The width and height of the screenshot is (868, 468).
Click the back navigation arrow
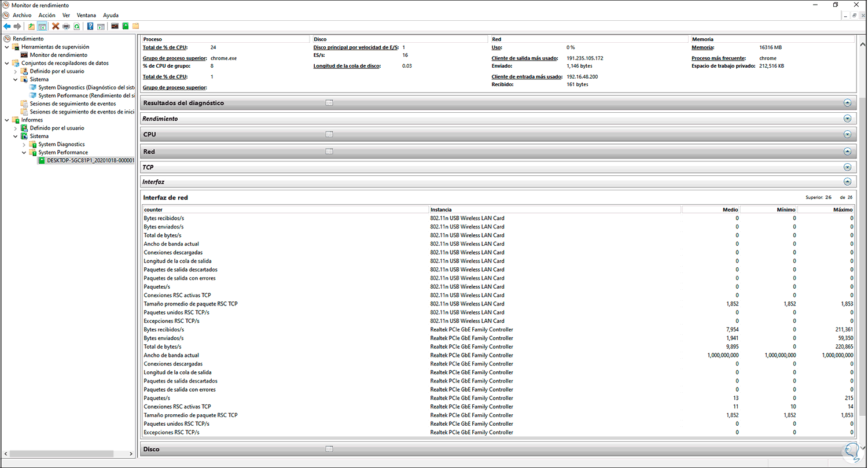[6, 26]
